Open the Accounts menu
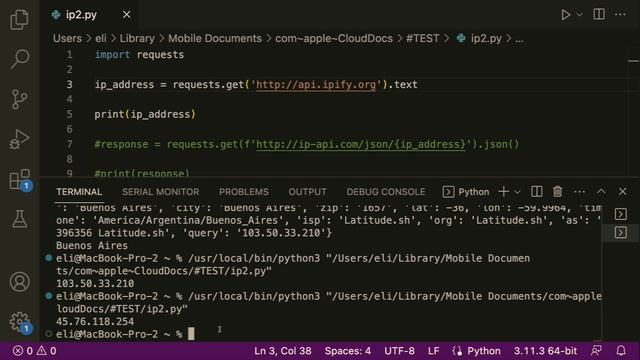The height and width of the screenshot is (360, 640). pos(19,282)
